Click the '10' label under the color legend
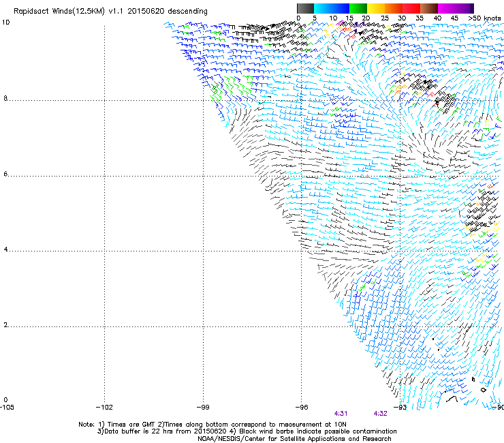 click(333, 18)
